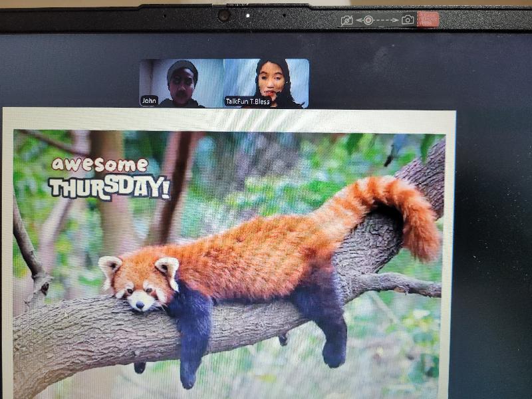Click the red tab beside camera icons

click(428, 19)
